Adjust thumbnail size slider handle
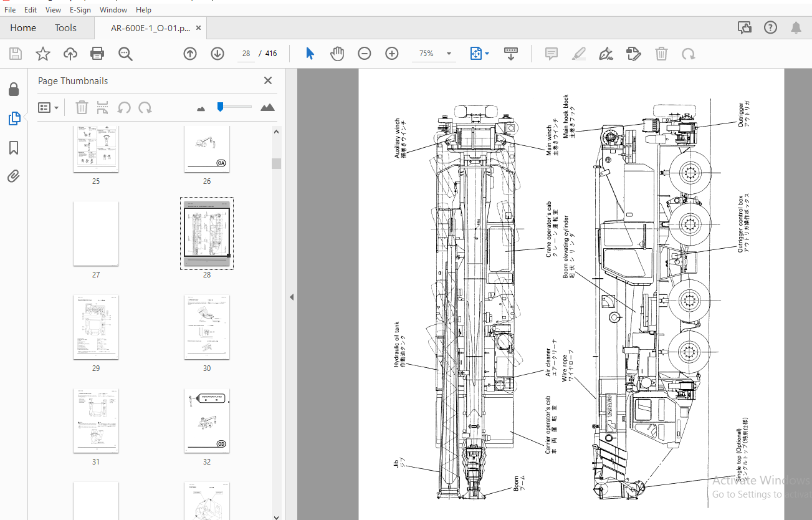Viewport: 812px width, 520px height. coord(220,107)
